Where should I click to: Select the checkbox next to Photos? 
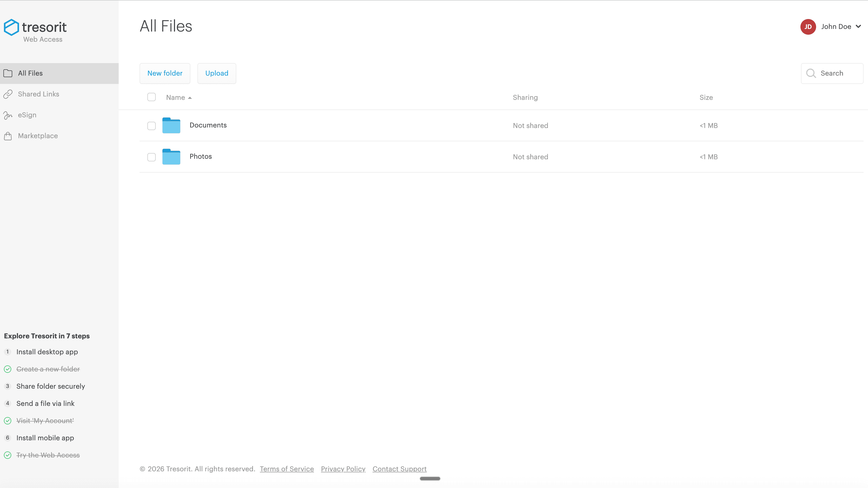point(151,157)
